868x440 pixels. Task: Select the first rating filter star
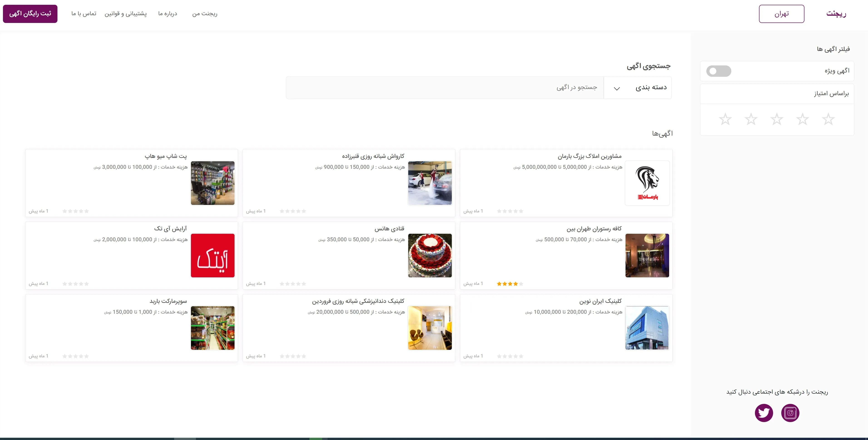[x=828, y=119]
